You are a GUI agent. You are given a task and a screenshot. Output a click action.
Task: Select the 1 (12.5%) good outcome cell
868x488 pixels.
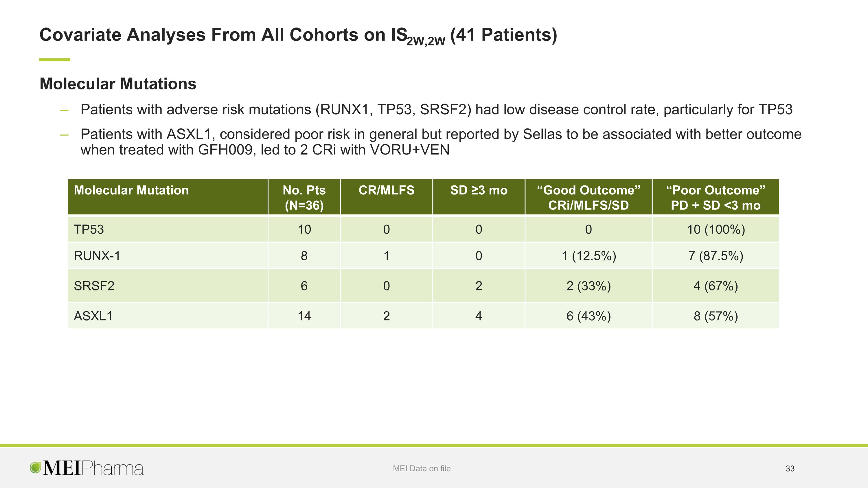pyautogui.click(x=588, y=256)
